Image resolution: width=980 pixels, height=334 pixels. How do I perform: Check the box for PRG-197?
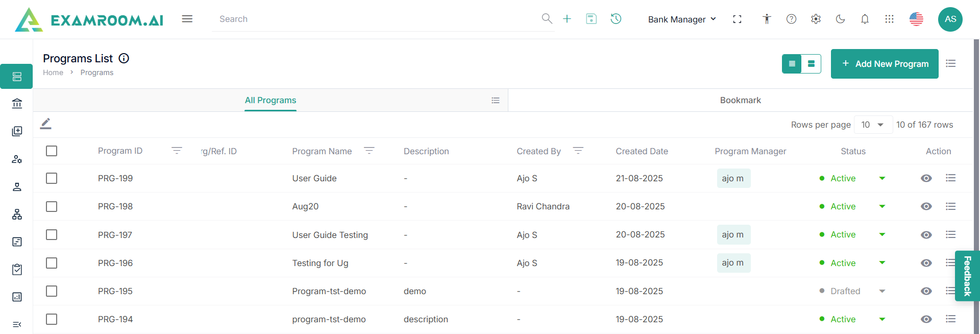tap(52, 234)
